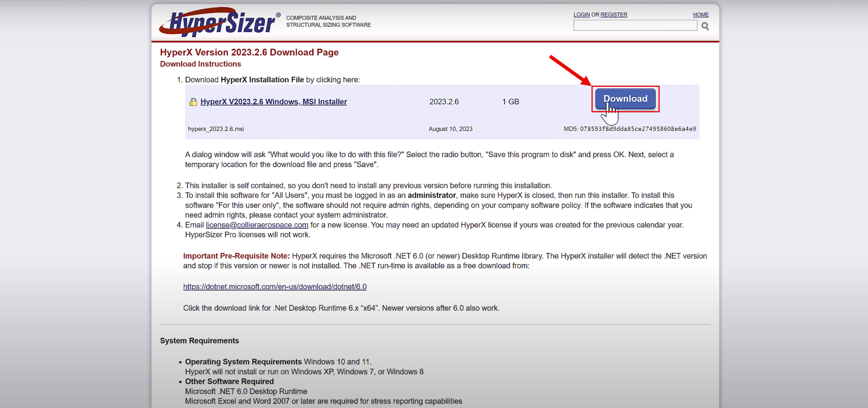The height and width of the screenshot is (408, 868).
Task: Click the license@collieraerospace.com email link
Action: [x=257, y=225]
